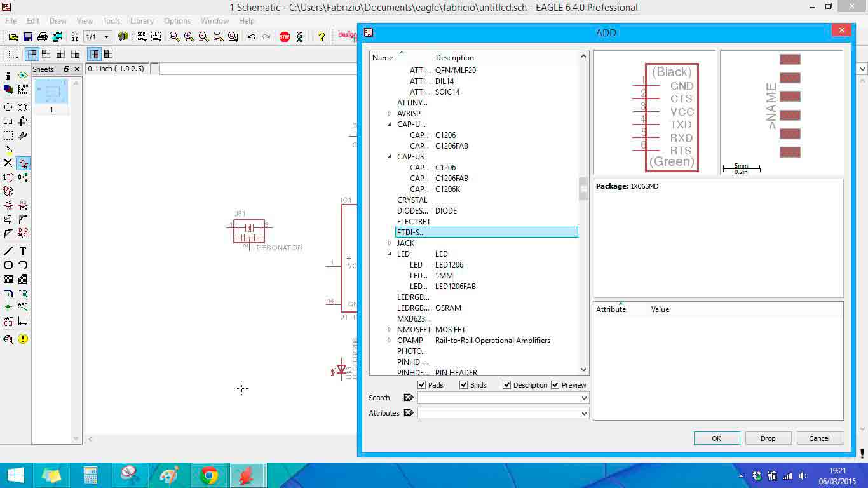Select the Text T tool
This screenshot has height=488, width=868.
[23, 251]
